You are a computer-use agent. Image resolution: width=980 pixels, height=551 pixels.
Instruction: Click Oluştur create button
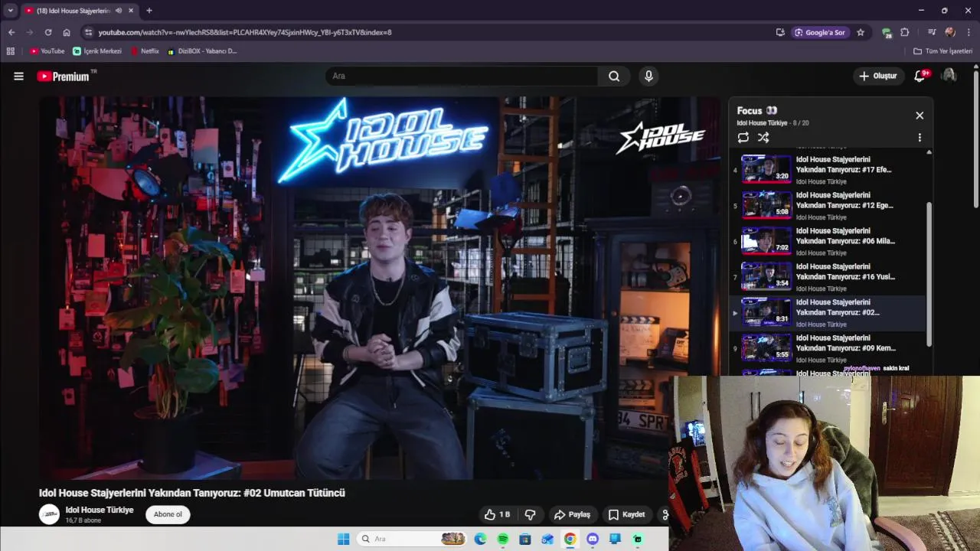coord(878,76)
